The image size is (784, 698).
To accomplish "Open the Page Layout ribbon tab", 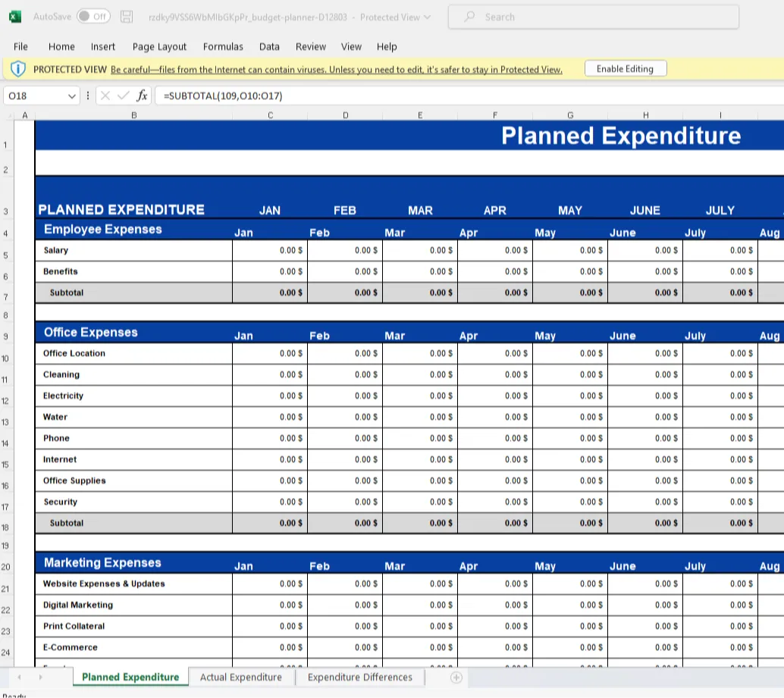I will pos(159,46).
